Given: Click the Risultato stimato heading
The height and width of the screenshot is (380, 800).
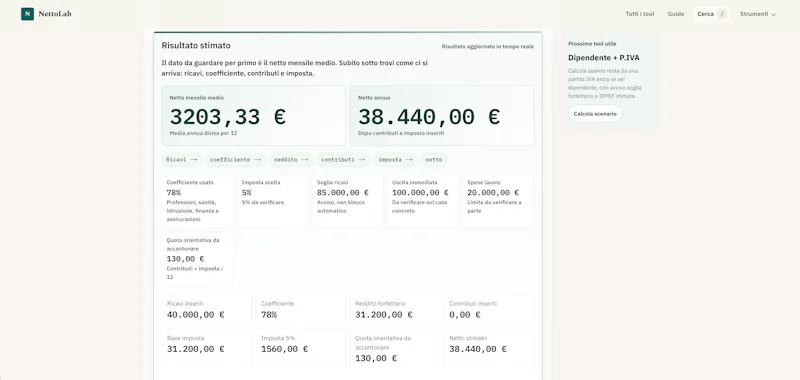Looking at the screenshot, I should (196, 45).
